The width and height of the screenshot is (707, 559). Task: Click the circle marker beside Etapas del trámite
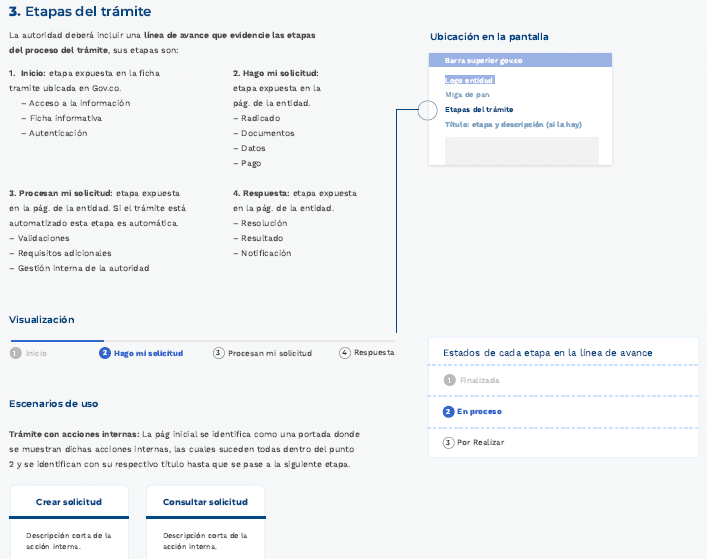click(x=427, y=110)
